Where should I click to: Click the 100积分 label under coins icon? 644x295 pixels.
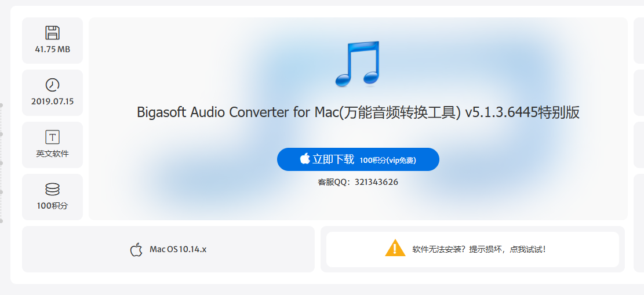(53, 206)
